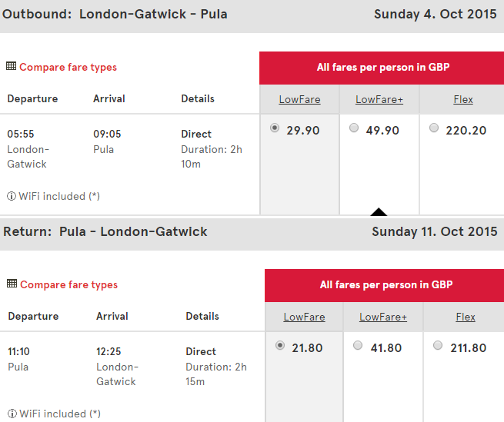
Task: Open outbound Compare fare types link
Action: tap(68, 67)
